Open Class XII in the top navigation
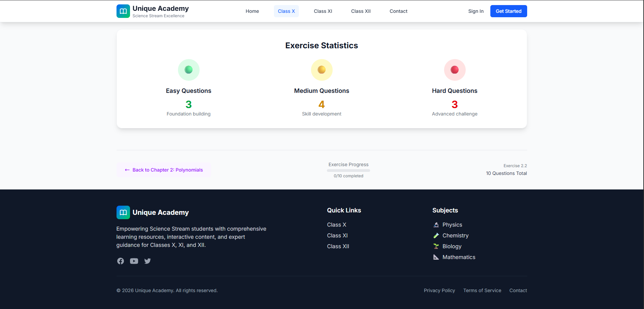This screenshot has height=309, width=644. (x=361, y=11)
